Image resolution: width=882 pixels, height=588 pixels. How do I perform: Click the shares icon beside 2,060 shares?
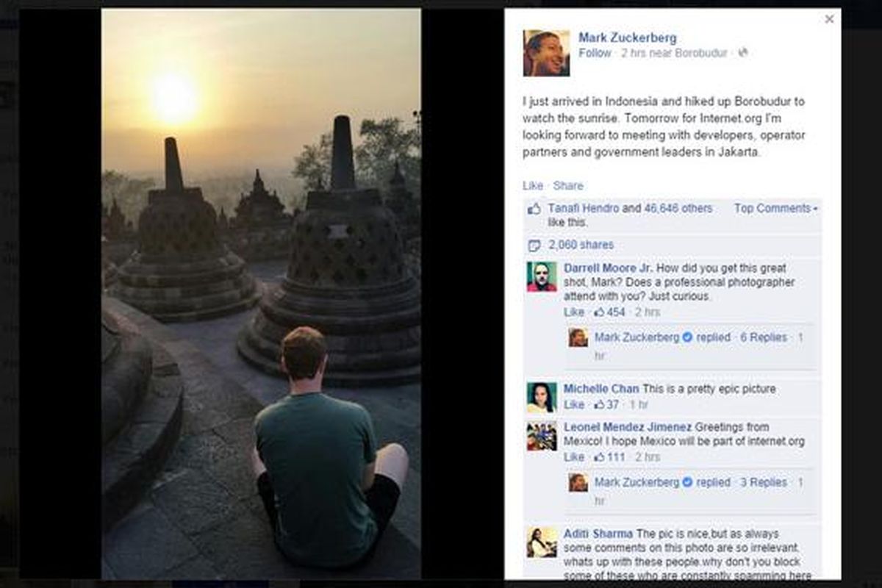pyautogui.click(x=534, y=245)
